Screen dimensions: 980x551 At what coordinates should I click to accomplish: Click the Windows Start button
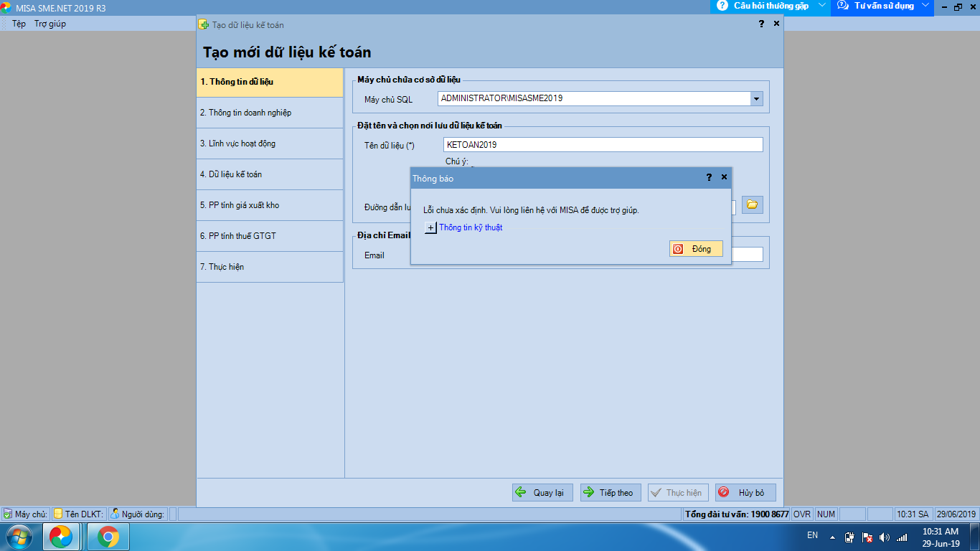click(17, 536)
